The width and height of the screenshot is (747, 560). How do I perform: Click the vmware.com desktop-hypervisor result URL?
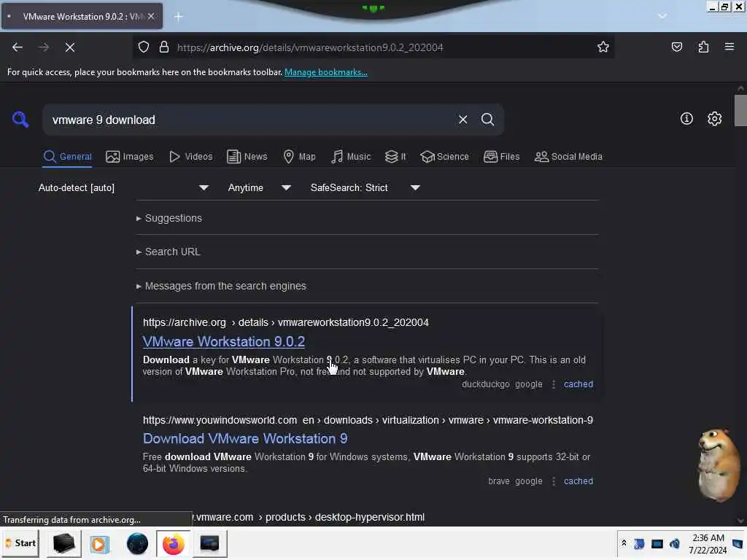coord(309,518)
